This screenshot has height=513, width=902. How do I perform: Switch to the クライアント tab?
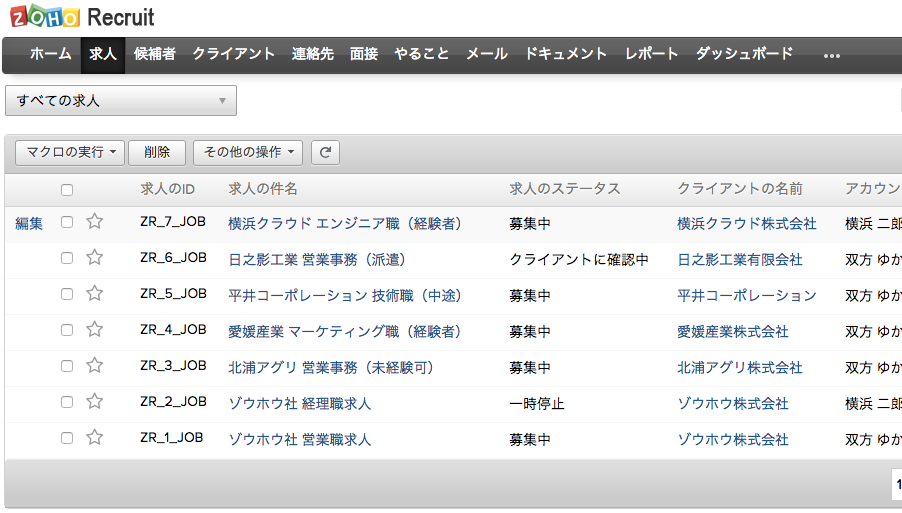pos(234,54)
